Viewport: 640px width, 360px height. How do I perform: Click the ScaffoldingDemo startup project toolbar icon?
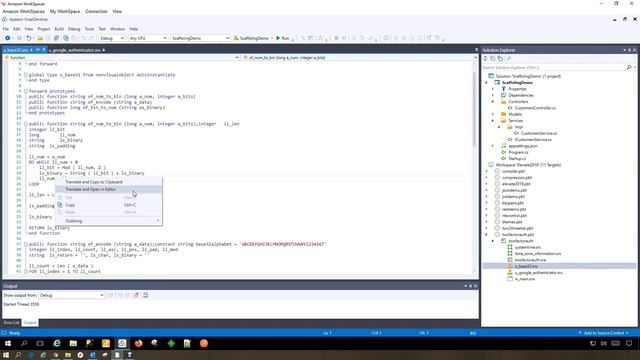pos(236,38)
